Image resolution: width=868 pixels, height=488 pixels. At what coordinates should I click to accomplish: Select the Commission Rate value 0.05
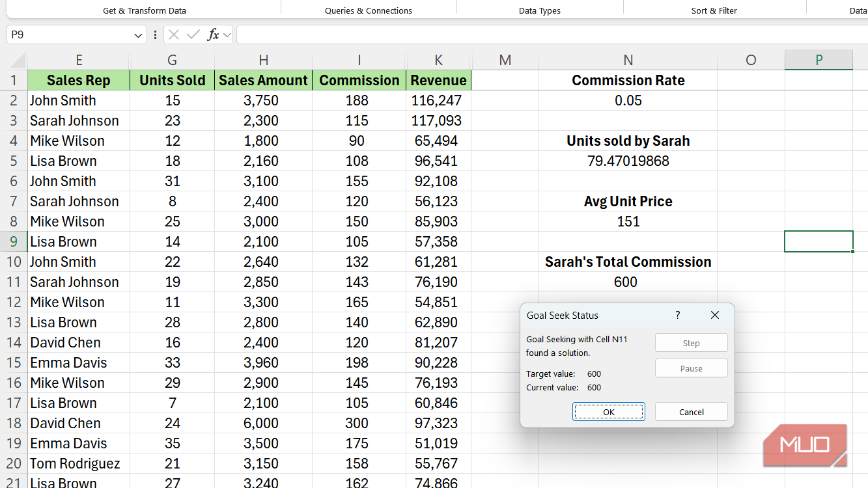pyautogui.click(x=628, y=100)
